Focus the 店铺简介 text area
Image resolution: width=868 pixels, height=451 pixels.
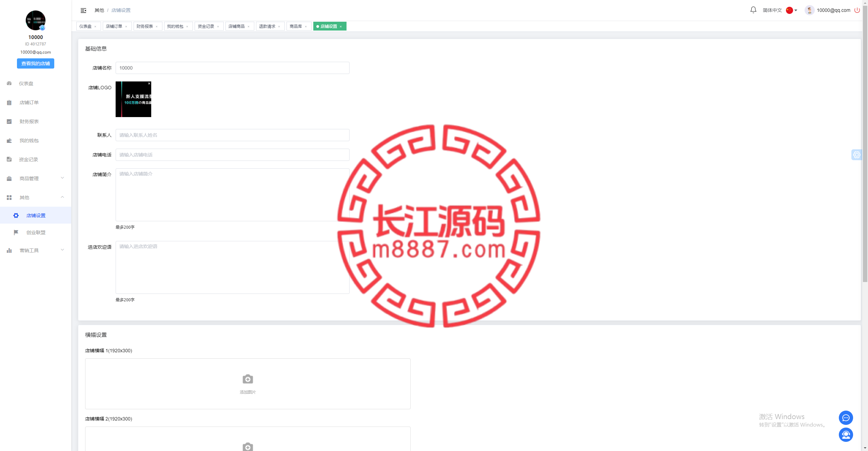(233, 195)
